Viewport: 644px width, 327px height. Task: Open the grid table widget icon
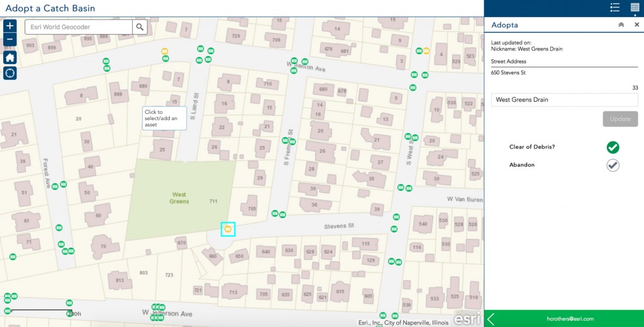[x=635, y=8]
